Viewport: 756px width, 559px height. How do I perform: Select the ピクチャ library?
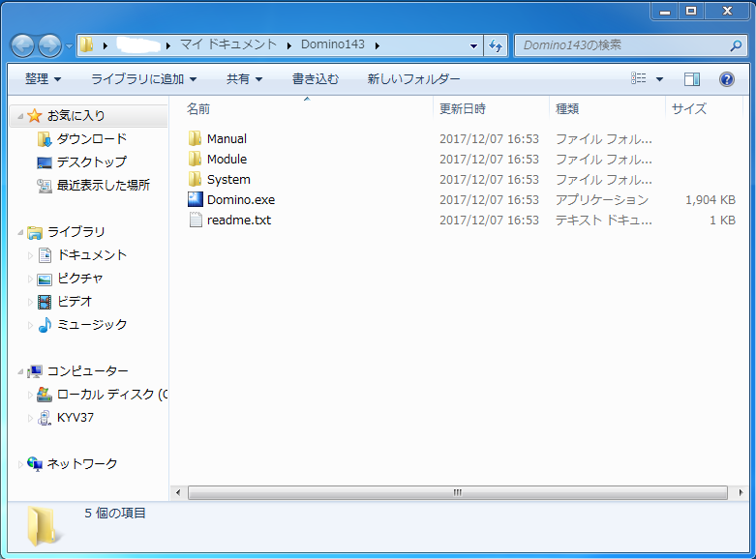point(80,279)
